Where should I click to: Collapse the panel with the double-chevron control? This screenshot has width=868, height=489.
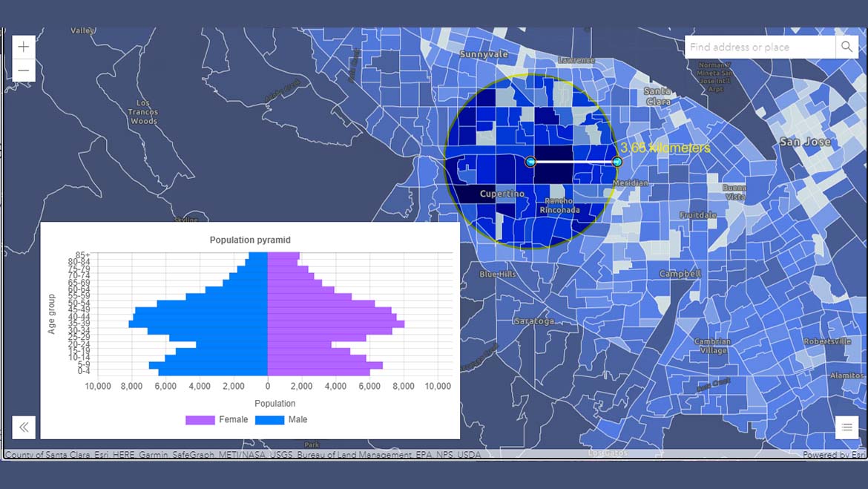[23, 427]
